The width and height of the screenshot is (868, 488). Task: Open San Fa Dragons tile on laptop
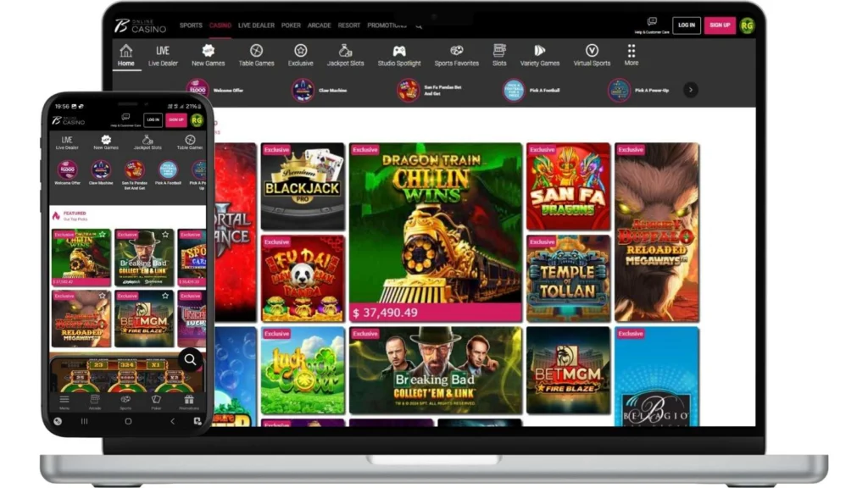(x=569, y=186)
